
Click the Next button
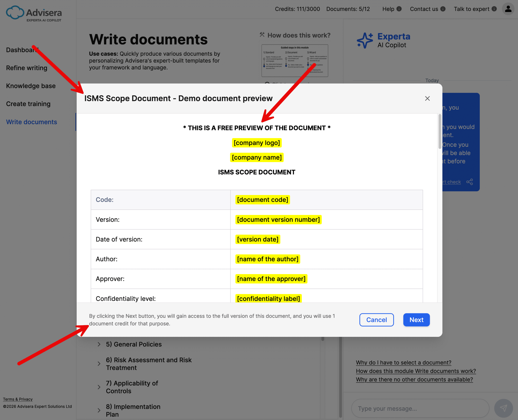(416, 320)
